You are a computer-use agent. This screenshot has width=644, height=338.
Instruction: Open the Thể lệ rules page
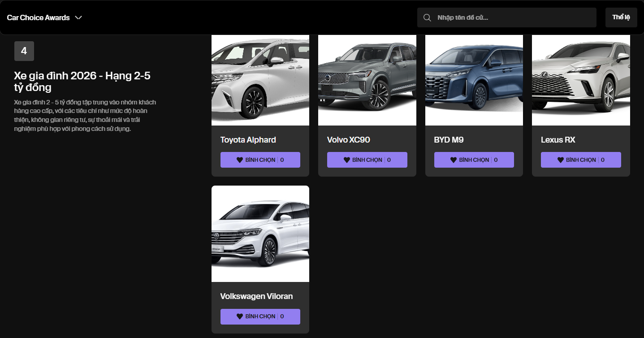click(x=621, y=17)
